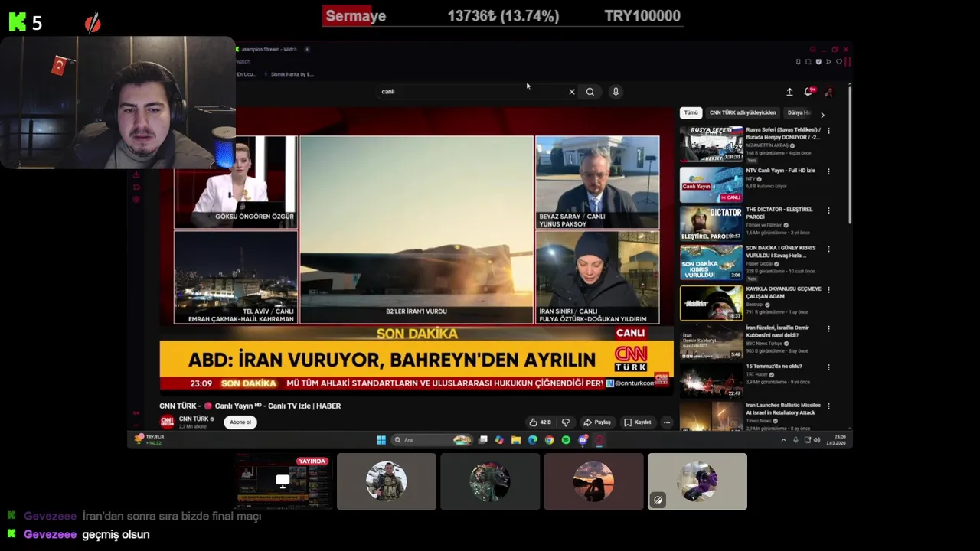This screenshot has width=980, height=551.
Task: Open options for SON DAKİKA GÜNEY KIBRIS video
Action: pyautogui.click(x=828, y=249)
